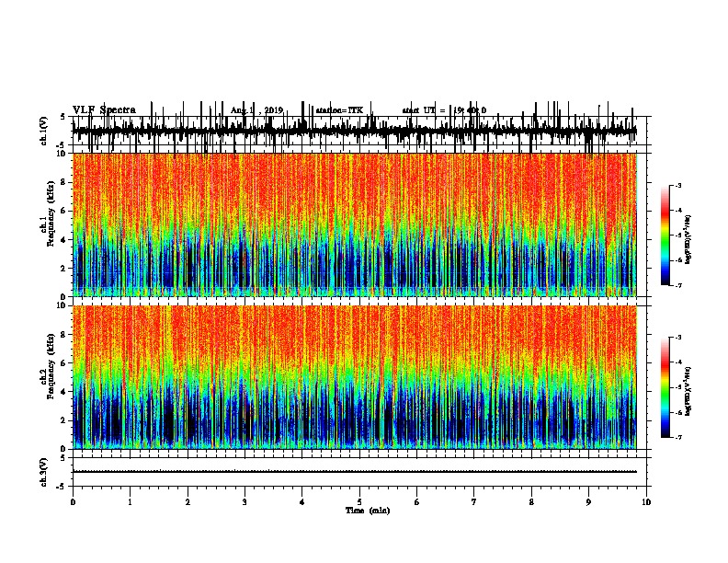This screenshot has height=563, width=728.
Task: Click the "8" kHz tick of ch.1 spectrogram
Action: click(63, 182)
